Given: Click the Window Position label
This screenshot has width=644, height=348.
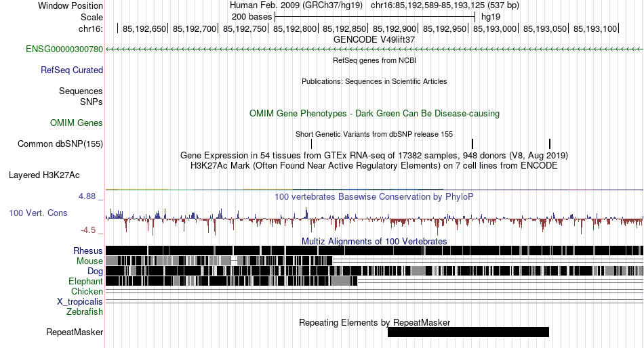Looking at the screenshot, I should point(71,5).
